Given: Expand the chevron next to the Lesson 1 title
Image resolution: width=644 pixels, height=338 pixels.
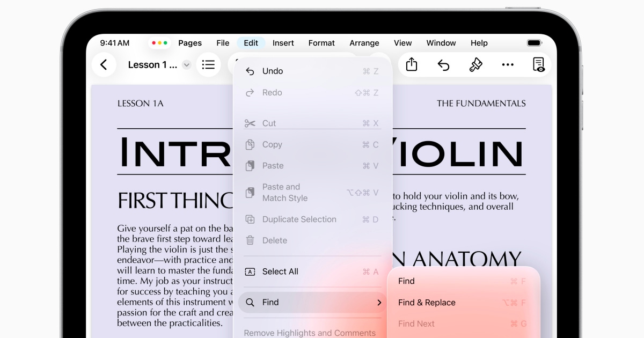Looking at the screenshot, I should coord(187,65).
